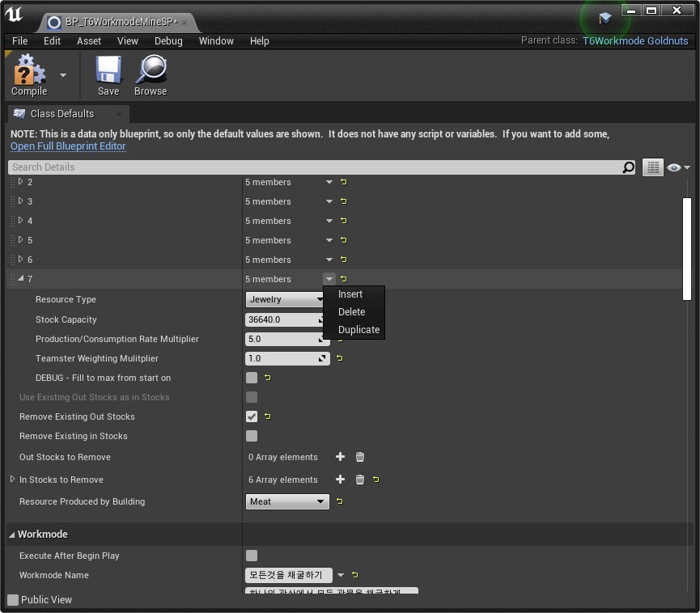Screen dimensions: 700x613
Task: Open the File menu
Action: click(19, 41)
